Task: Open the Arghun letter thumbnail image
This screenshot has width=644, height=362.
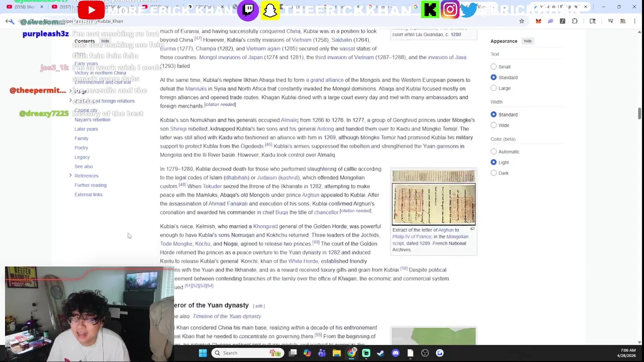Action: (x=434, y=197)
